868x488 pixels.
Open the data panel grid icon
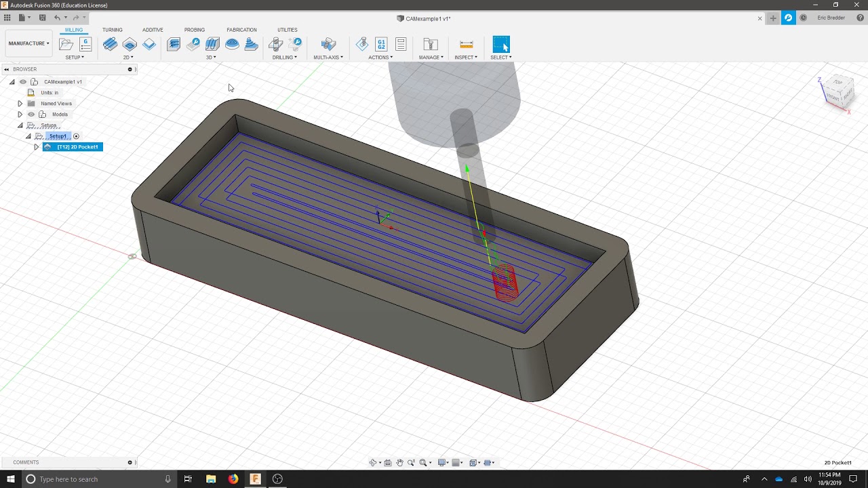[7, 18]
